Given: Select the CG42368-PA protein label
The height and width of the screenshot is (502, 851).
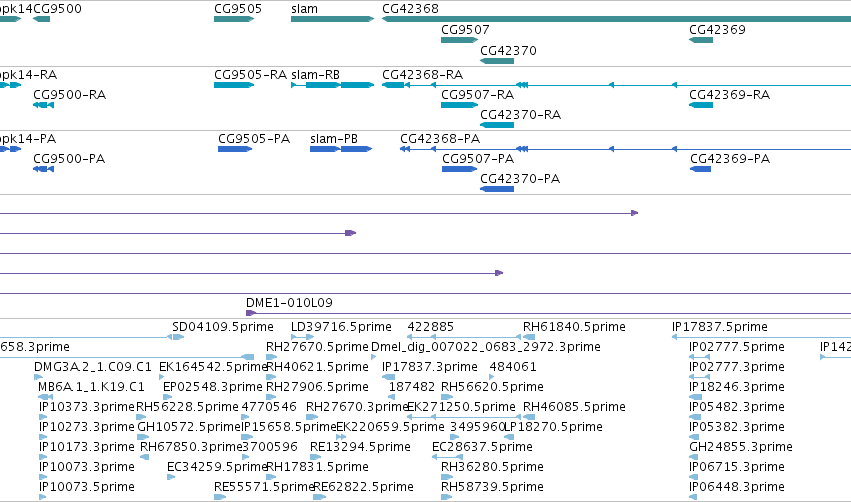Looking at the screenshot, I should tap(440, 138).
